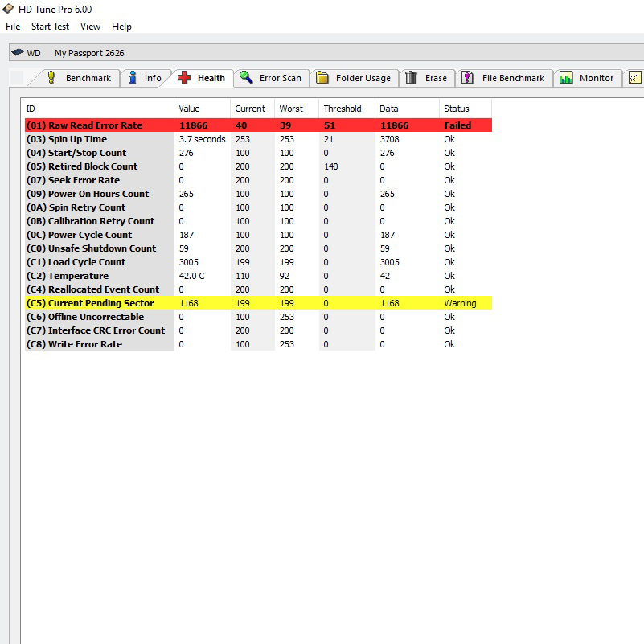The width and height of the screenshot is (644, 644).
Task: Click the Info tab blue icon
Action: (132, 78)
